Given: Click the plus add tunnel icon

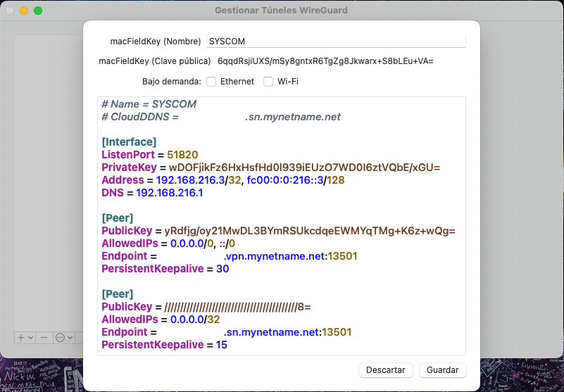Looking at the screenshot, I should point(21,338).
